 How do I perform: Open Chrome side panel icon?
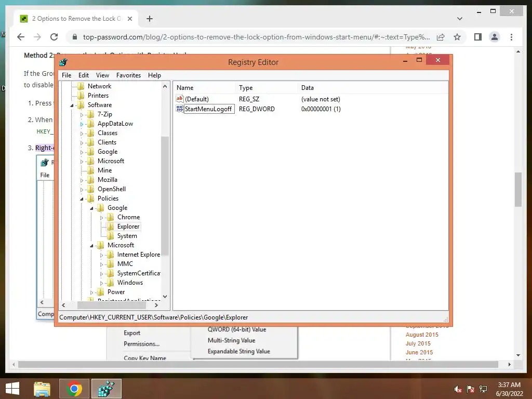point(478,37)
